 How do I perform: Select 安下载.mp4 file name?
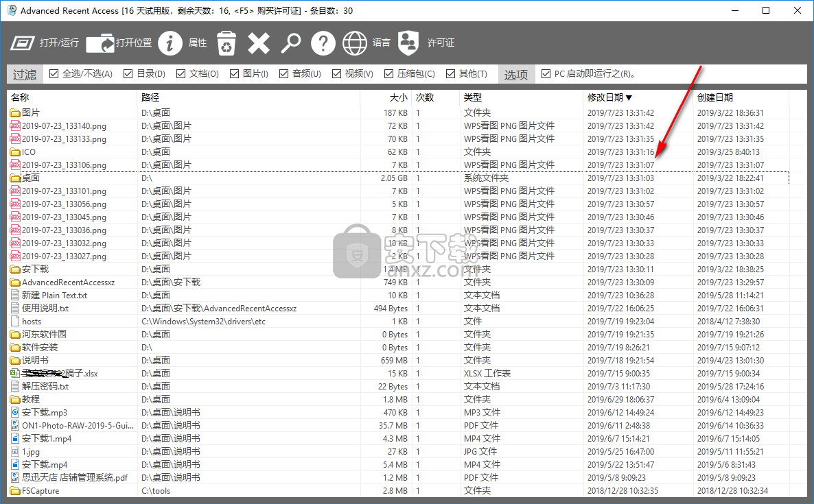click(x=45, y=465)
